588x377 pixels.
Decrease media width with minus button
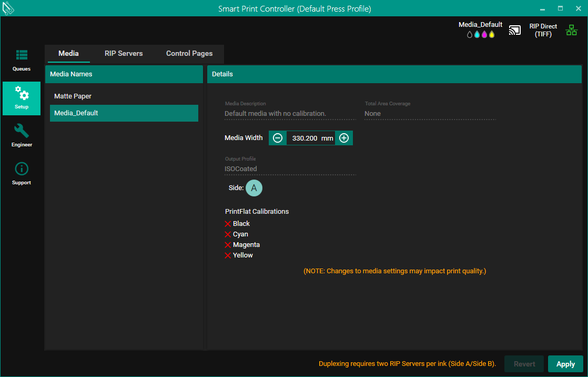278,138
